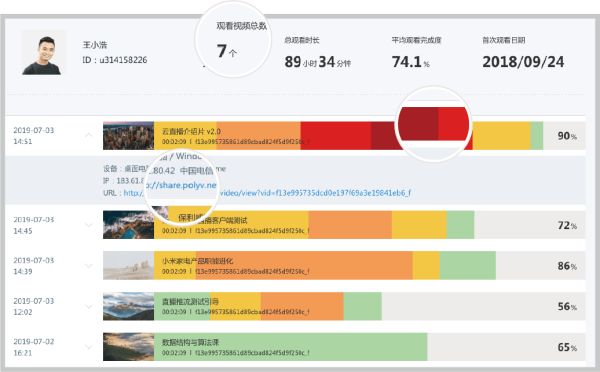The width and height of the screenshot is (600, 372).
Task: Click the green heat segment in 86% row
Action: pyautogui.click(x=468, y=266)
